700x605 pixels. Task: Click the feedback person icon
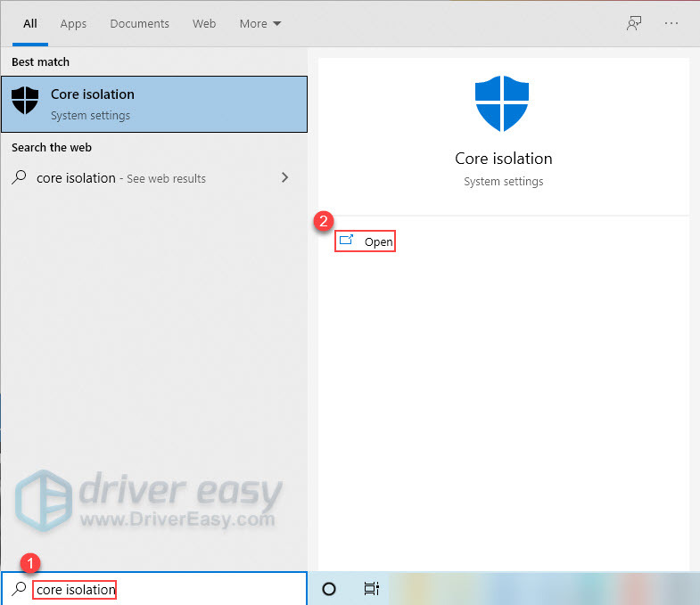click(633, 23)
